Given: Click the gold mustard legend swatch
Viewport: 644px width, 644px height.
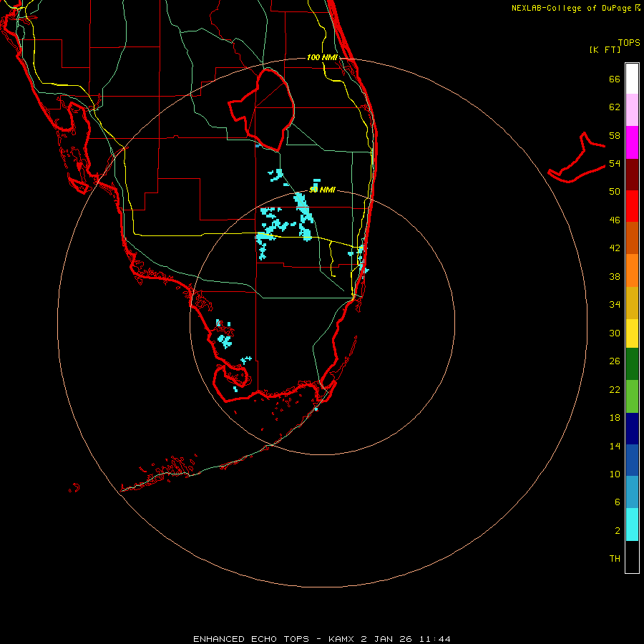Looking at the screenshot, I should pos(632,303).
